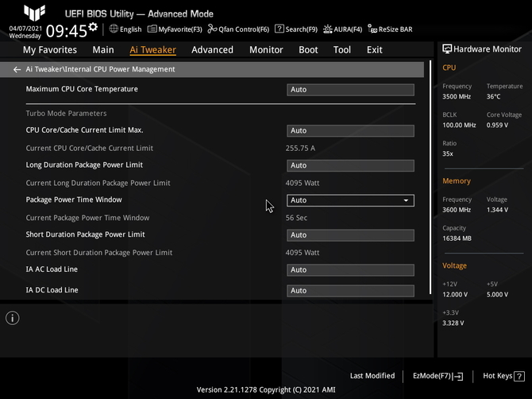Click the Current Long Duration Package Power Limit value
This screenshot has width=532, height=399.
303,183
